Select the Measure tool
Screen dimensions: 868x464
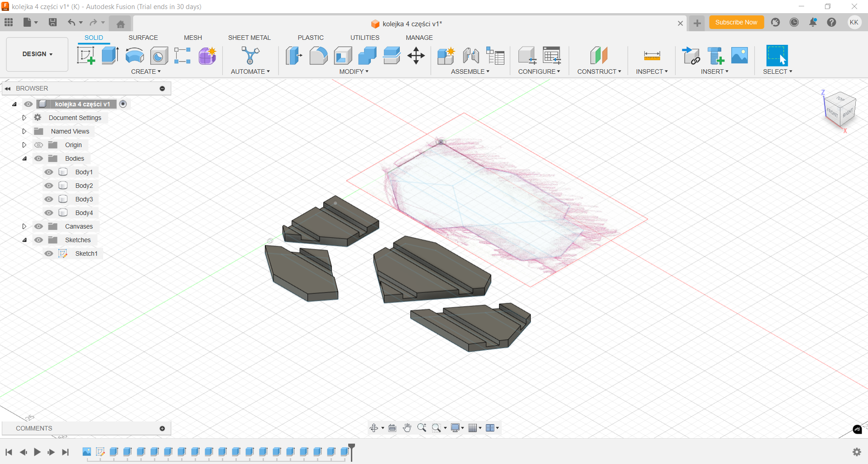tap(652, 56)
